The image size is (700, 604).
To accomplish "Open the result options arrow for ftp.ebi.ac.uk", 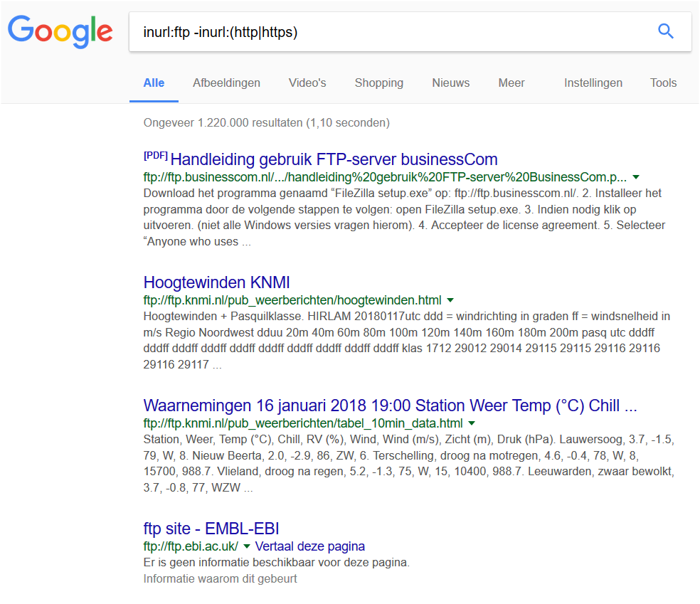I will coord(245,546).
